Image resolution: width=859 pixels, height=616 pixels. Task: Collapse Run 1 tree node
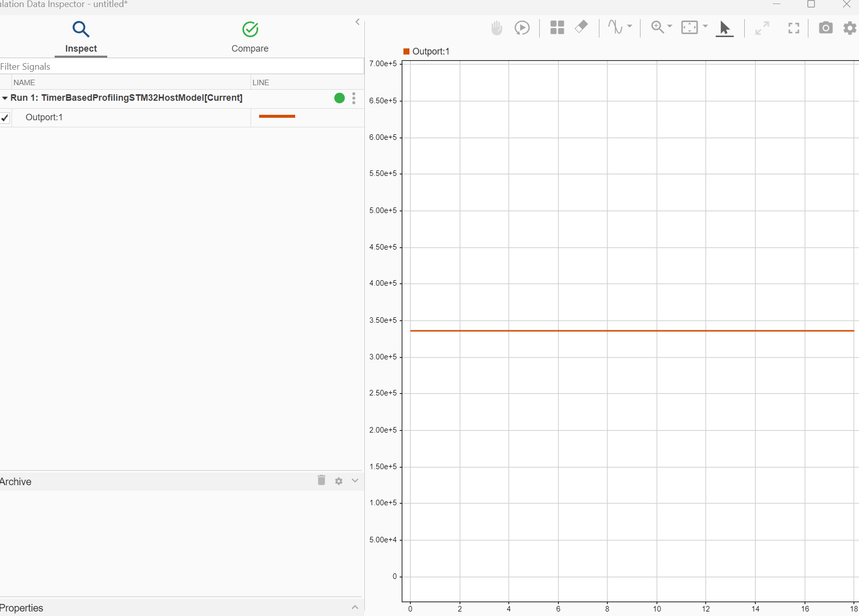5,98
